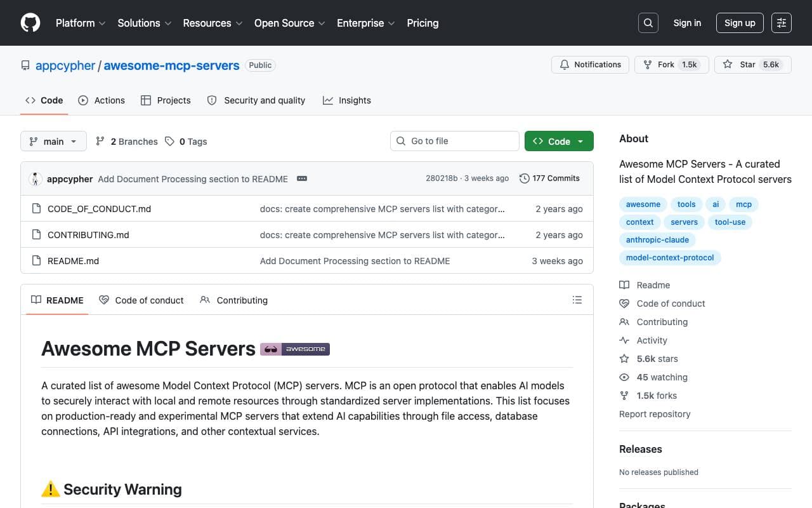Click the ai topic tag
812x508 pixels.
[x=716, y=204]
